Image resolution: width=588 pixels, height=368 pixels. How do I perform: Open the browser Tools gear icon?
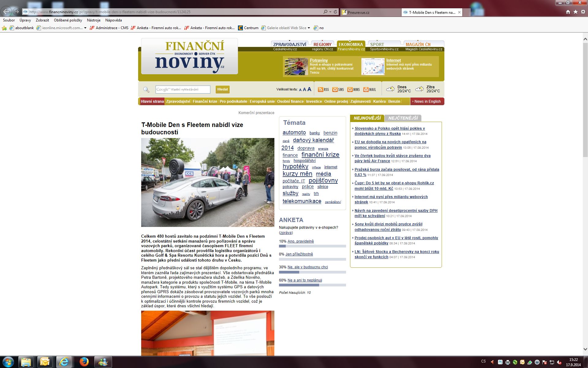[583, 12]
